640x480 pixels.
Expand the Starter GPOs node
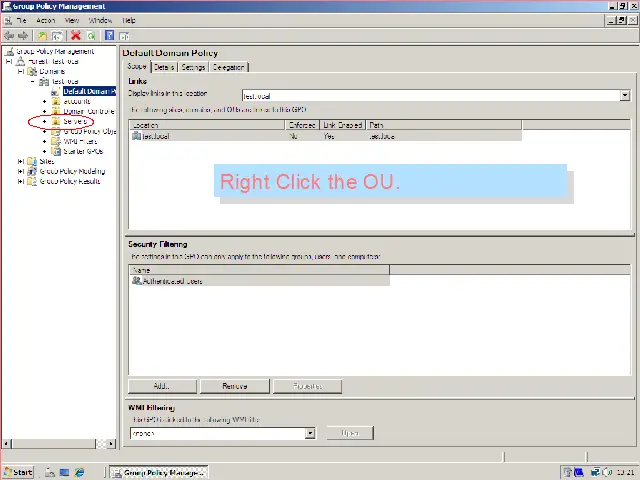(44, 151)
